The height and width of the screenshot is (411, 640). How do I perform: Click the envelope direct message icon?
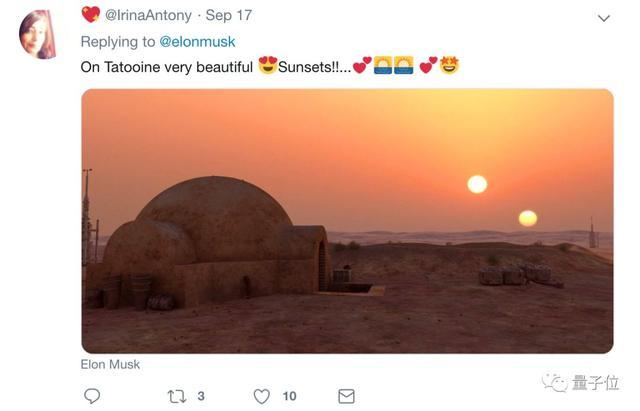tap(346, 396)
